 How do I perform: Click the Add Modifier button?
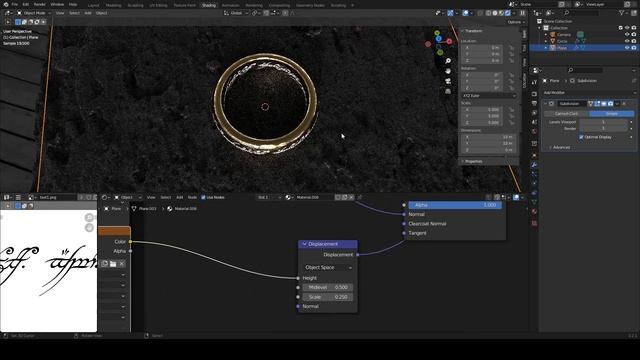pyautogui.click(x=589, y=93)
